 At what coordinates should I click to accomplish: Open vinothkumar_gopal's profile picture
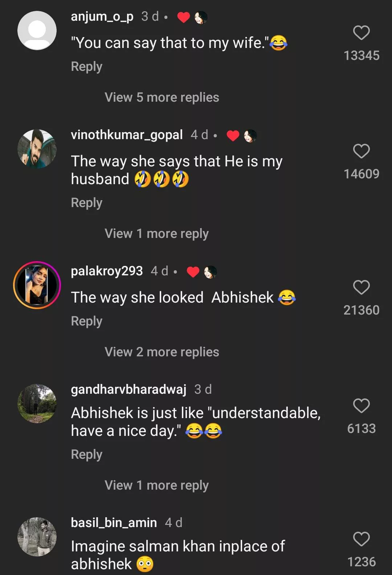[37, 149]
